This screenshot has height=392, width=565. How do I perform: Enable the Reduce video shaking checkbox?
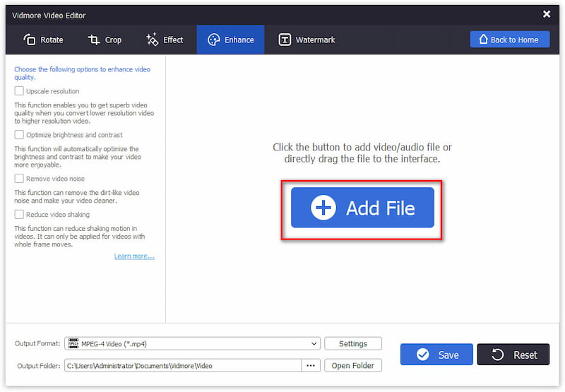19,214
